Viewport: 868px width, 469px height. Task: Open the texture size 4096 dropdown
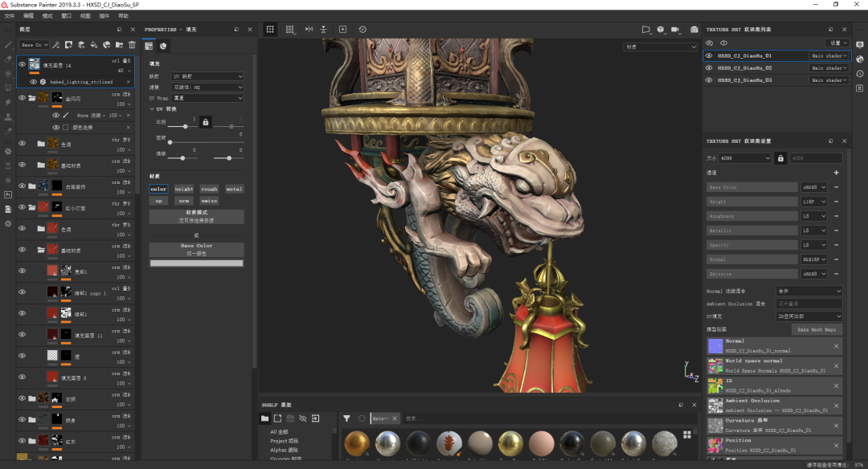[x=745, y=158]
